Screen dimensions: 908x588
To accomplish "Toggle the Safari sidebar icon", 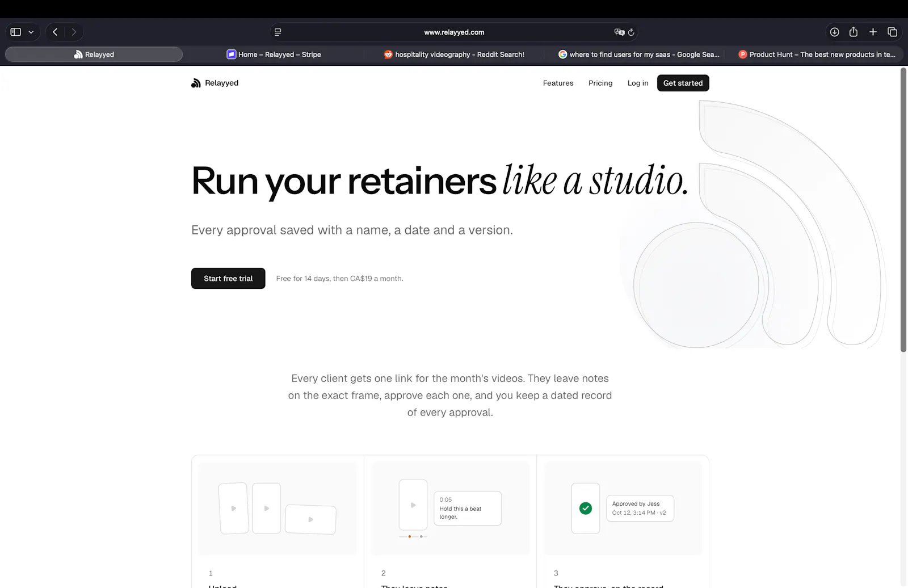I will click(16, 32).
